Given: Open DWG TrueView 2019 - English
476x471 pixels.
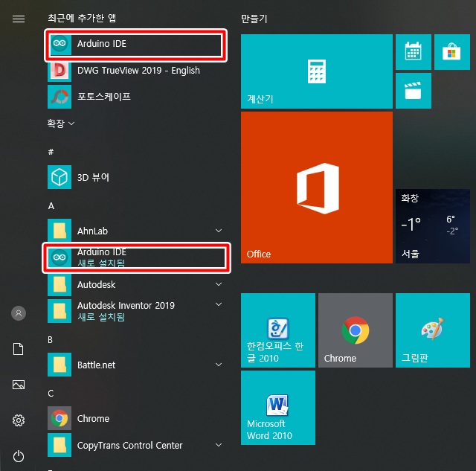Looking at the screenshot, I should click(135, 71).
